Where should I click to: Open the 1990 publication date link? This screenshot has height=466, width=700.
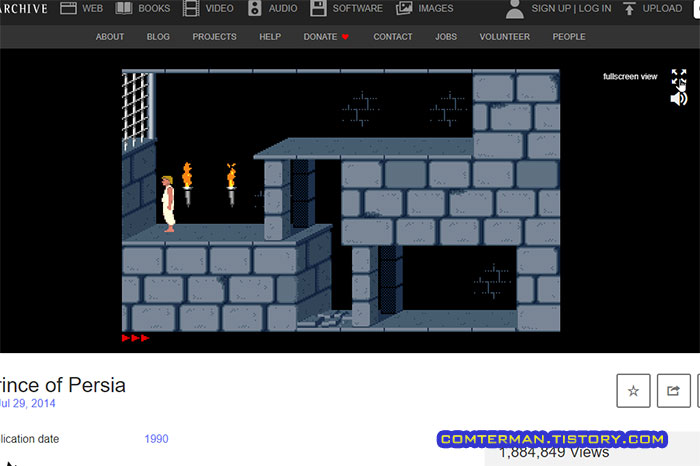pos(156,439)
